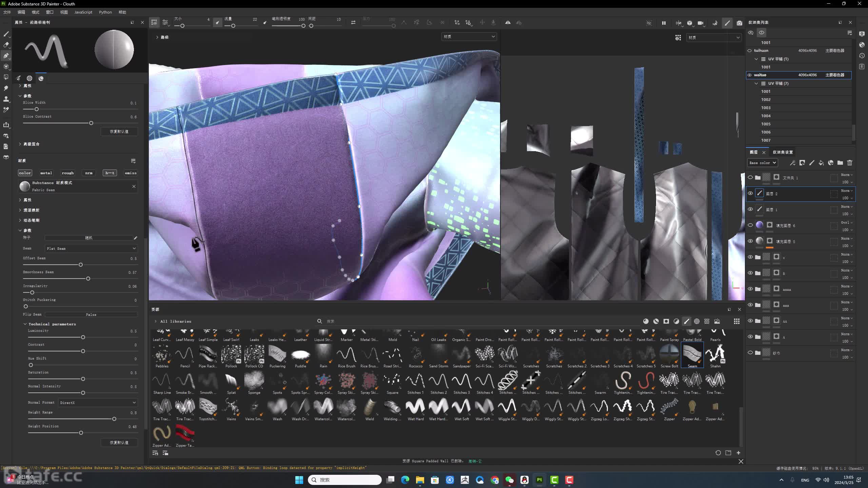Remove Fabric Seam material with X button
Image resolution: width=868 pixels, height=488 pixels.
point(134,186)
